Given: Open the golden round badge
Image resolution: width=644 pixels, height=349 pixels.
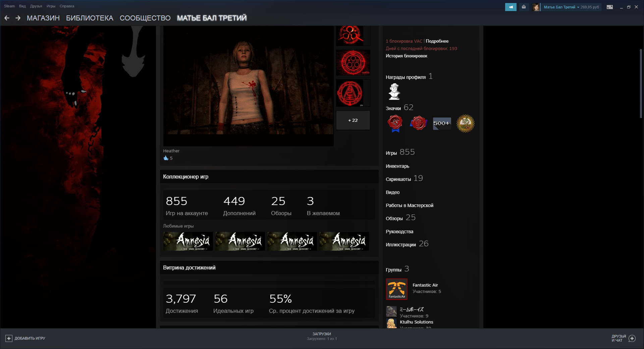Looking at the screenshot, I should 466,123.
